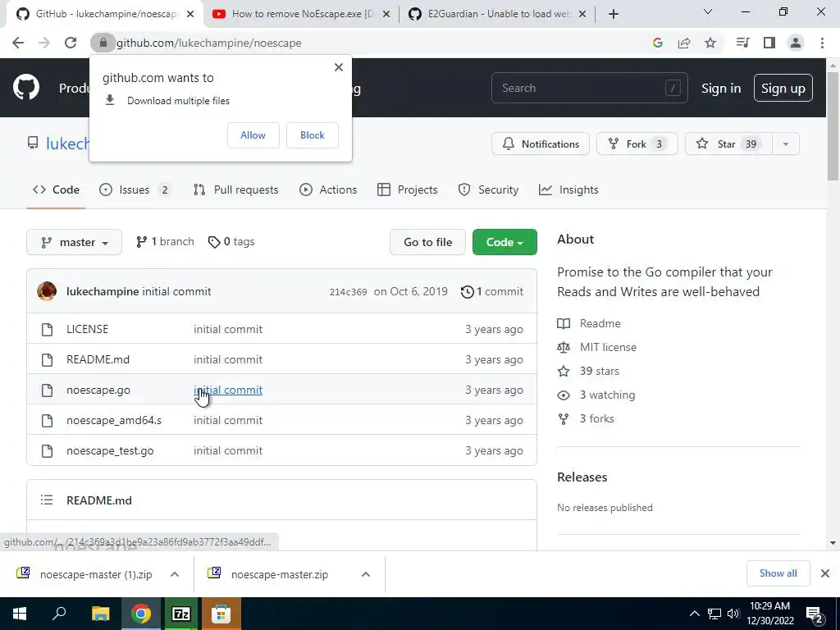Viewport: 840px width, 630px height.
Task: Open the tab search chevron in the title bar
Action: 708,11
